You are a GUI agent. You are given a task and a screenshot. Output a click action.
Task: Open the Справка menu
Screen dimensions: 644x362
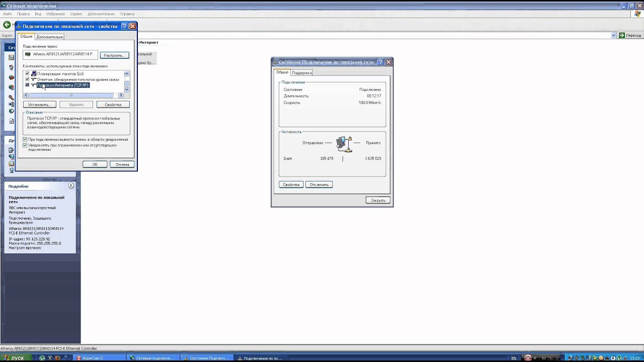click(x=127, y=14)
